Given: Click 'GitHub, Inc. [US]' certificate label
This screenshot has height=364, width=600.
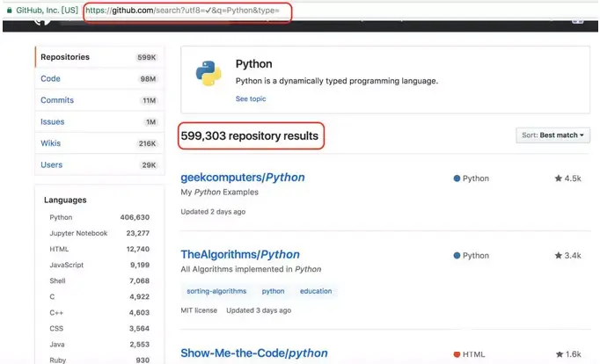Looking at the screenshot, I should pos(47,11).
